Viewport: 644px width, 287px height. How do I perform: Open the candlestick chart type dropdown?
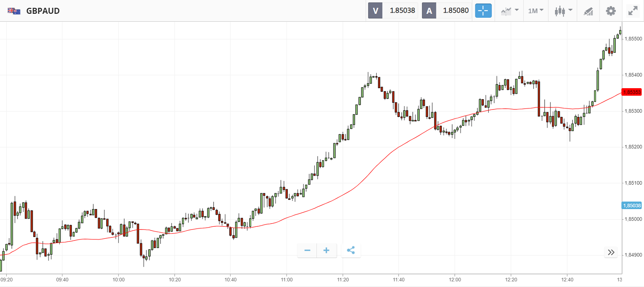click(563, 11)
